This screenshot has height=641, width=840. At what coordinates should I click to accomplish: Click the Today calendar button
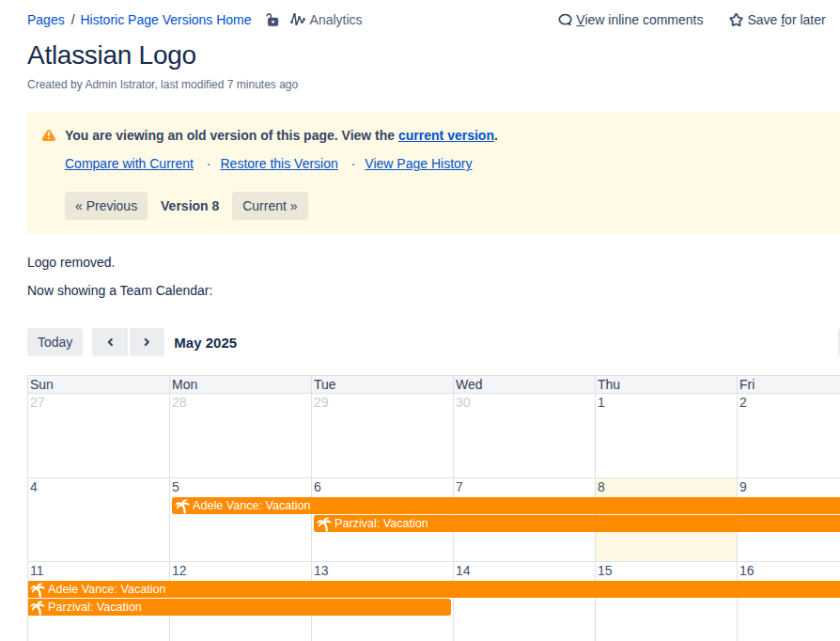tap(54, 342)
